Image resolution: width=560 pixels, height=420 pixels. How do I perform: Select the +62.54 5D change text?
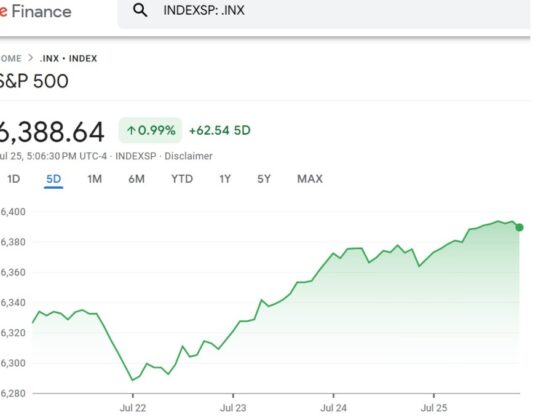click(x=220, y=130)
